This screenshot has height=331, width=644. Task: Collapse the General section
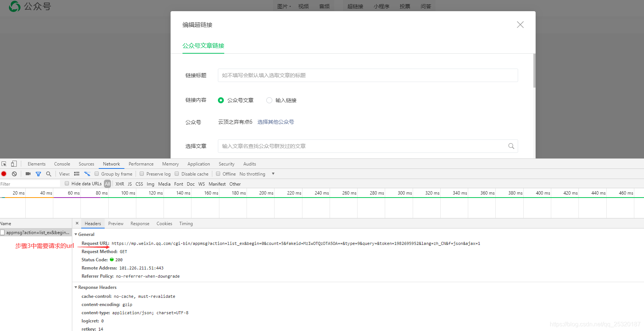coord(76,234)
